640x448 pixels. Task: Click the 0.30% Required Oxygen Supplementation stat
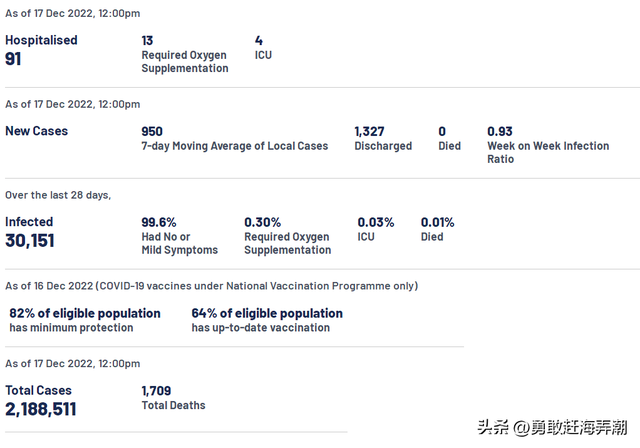point(262,222)
